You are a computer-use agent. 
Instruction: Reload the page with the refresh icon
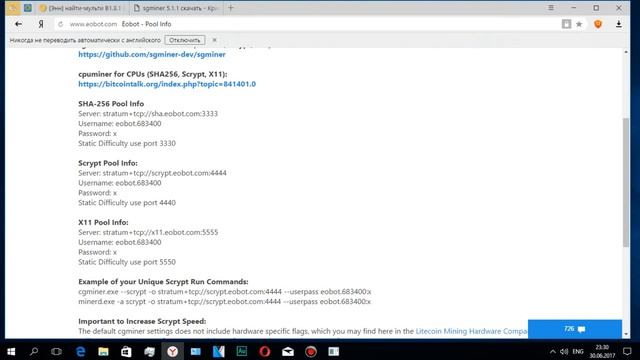click(x=60, y=24)
